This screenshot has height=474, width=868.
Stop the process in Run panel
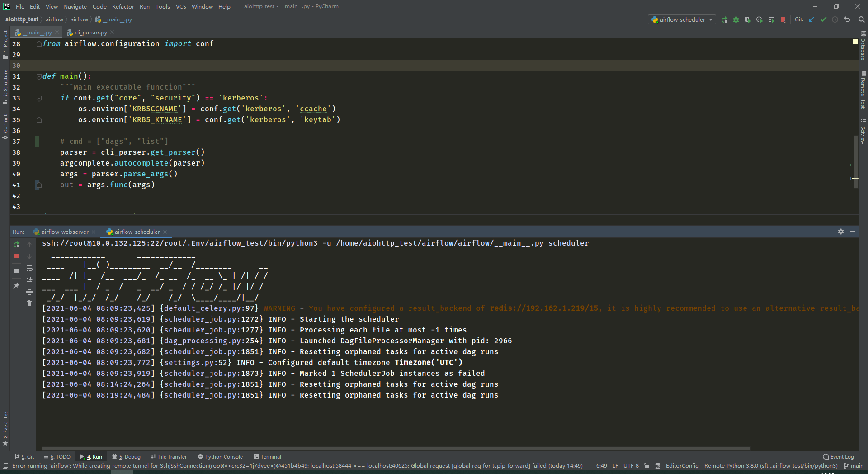coord(16,256)
